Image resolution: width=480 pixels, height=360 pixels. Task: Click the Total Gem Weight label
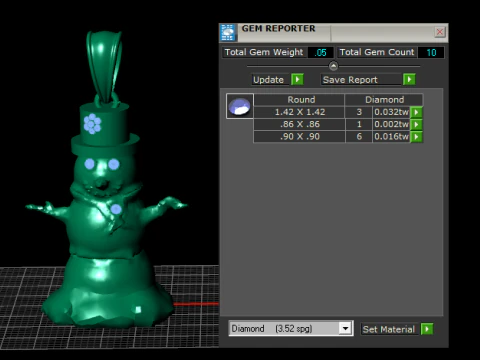[x=264, y=52]
